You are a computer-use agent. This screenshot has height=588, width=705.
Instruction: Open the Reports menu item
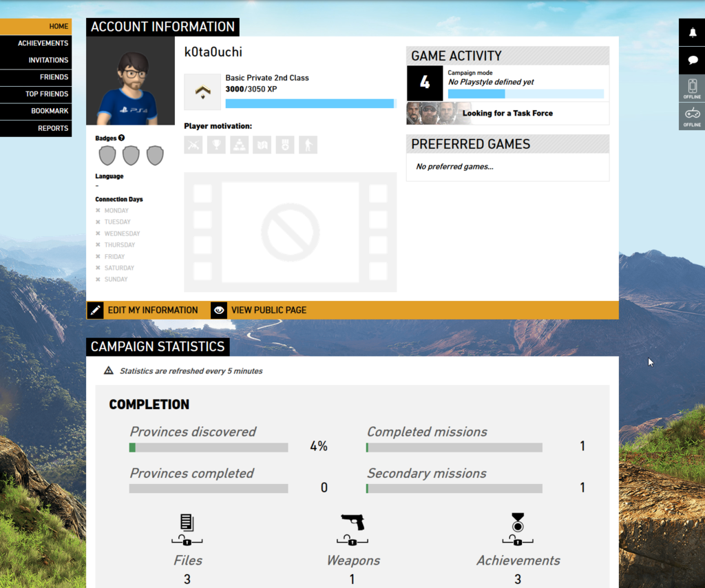(x=36, y=129)
